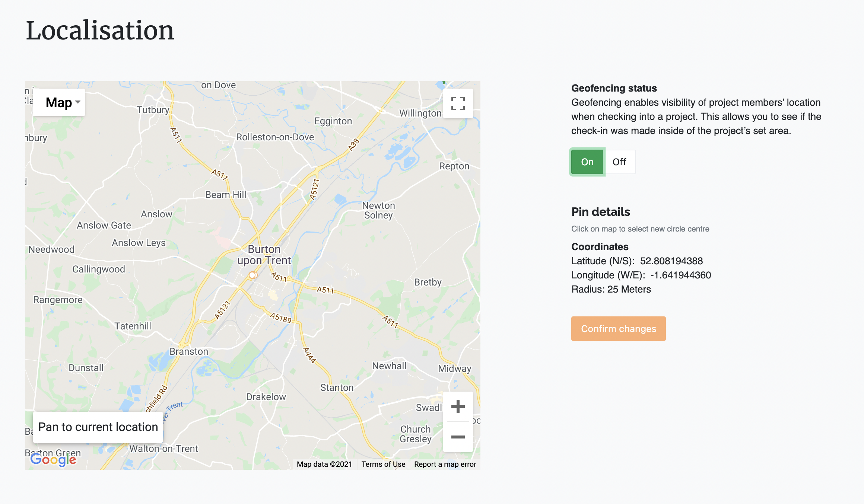Zoom in using the plus icon
This screenshot has height=504, width=864.
[458, 406]
